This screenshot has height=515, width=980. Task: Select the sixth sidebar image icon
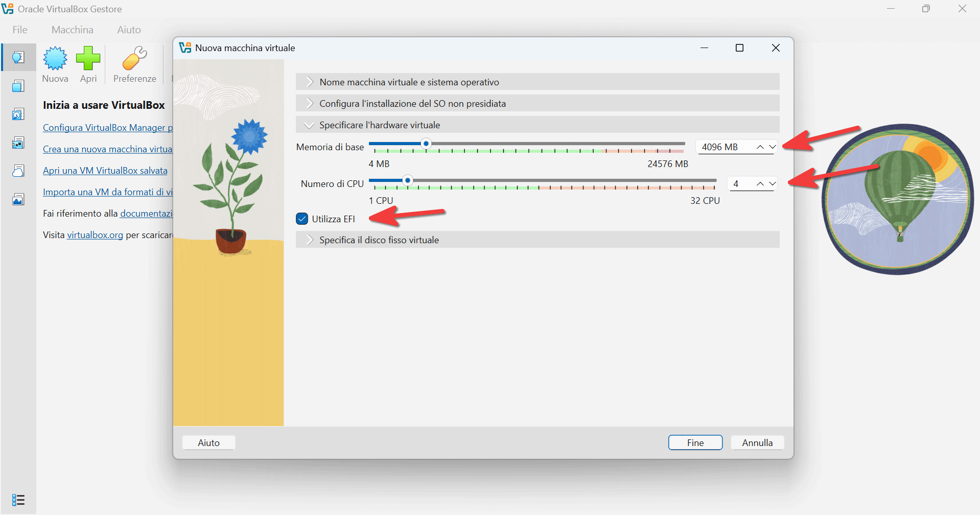(18, 199)
